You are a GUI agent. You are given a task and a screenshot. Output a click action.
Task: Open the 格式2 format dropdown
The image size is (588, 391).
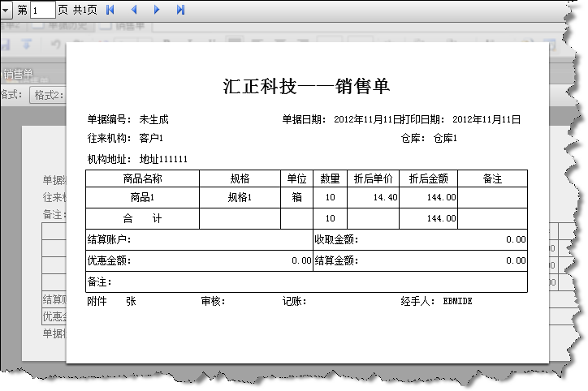[x=47, y=95]
